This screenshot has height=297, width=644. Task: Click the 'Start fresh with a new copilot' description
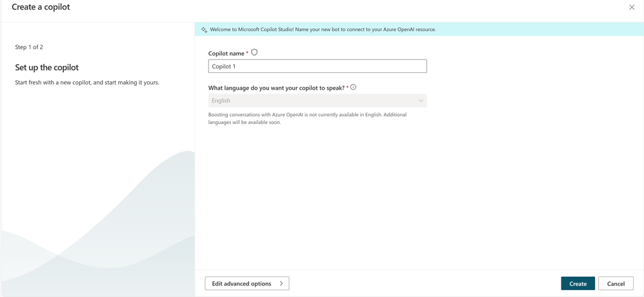click(87, 83)
